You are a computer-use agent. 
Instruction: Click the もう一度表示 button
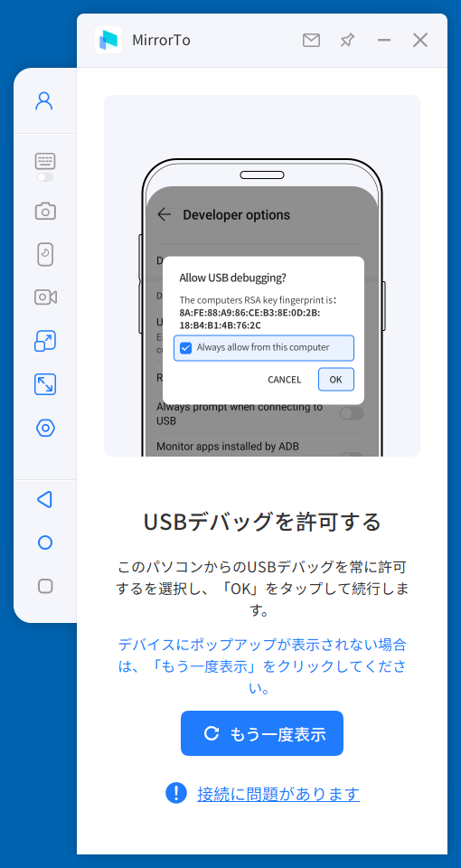coord(262,733)
